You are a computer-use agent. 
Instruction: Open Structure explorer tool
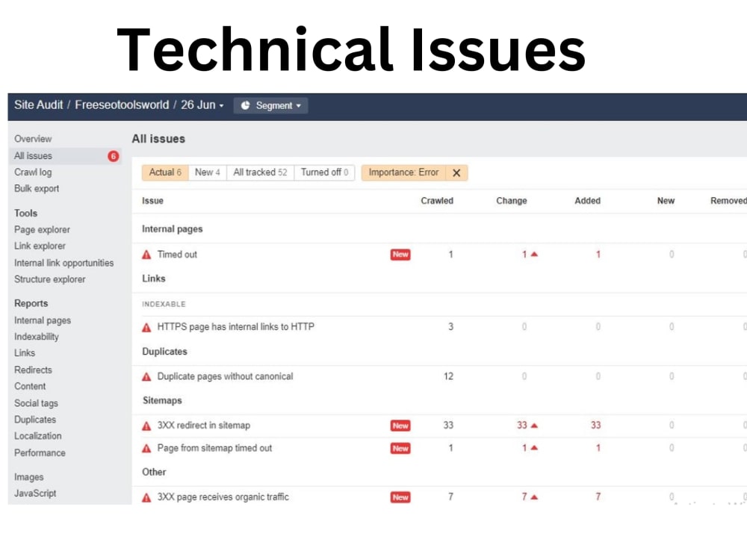coord(50,279)
